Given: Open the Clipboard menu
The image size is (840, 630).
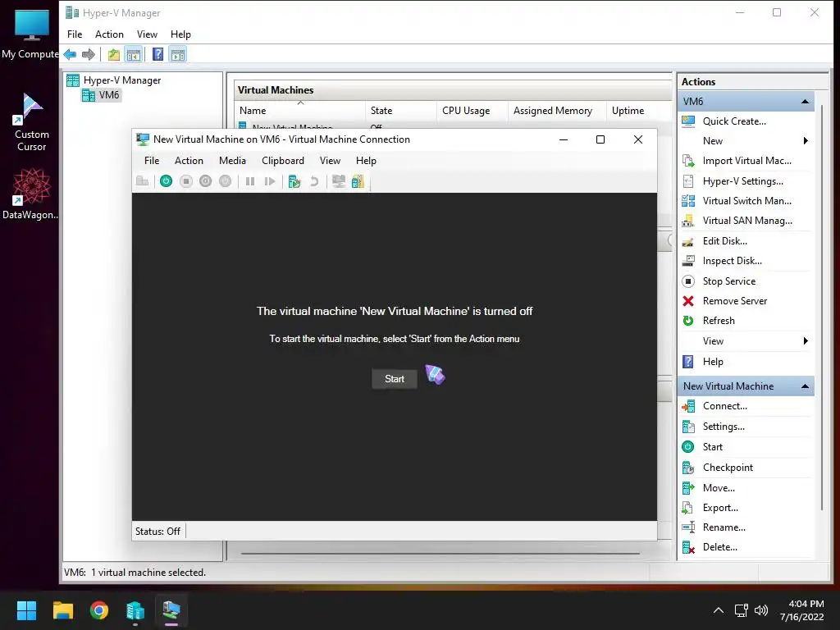Looking at the screenshot, I should 283,161.
